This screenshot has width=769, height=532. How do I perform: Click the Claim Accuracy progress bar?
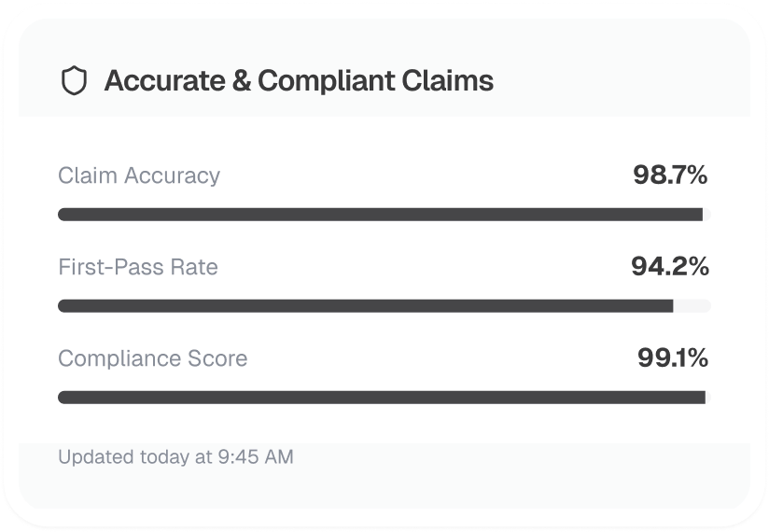[x=380, y=215]
